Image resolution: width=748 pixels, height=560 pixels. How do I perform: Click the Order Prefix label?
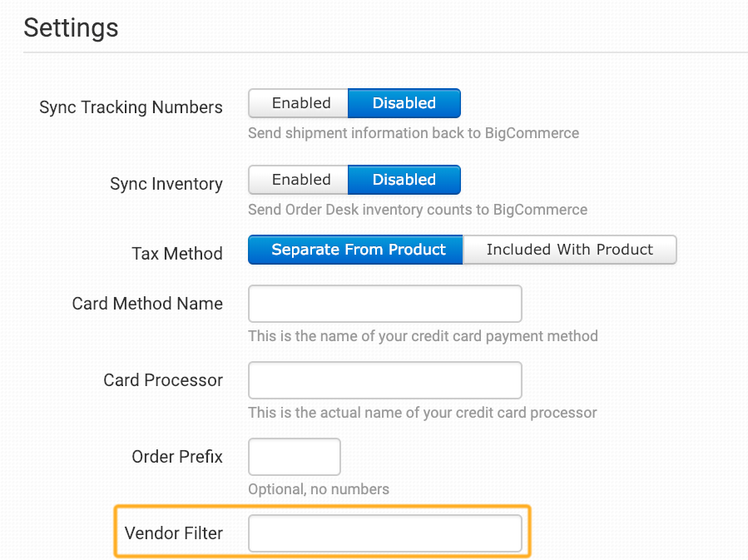pyautogui.click(x=177, y=457)
